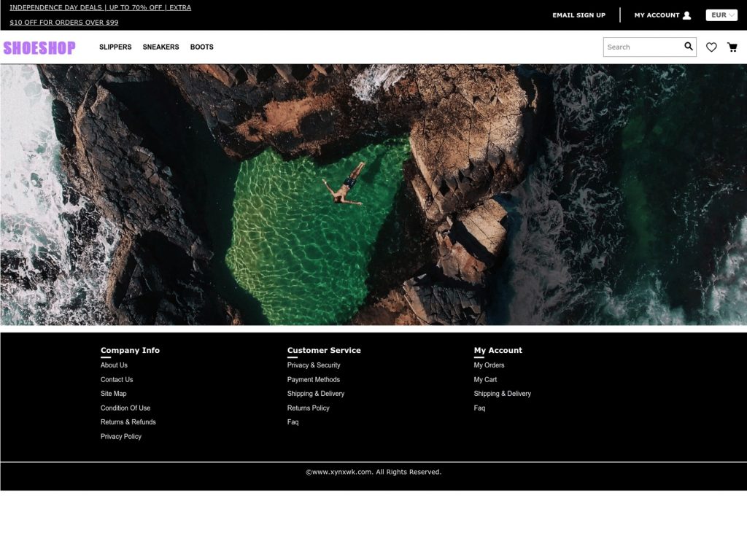Open the About Us footer link
Viewport: 747px width, 560px height.
pos(114,365)
